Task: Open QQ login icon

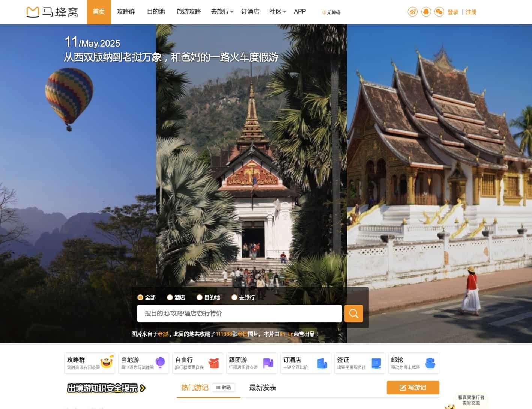Action: tap(426, 12)
